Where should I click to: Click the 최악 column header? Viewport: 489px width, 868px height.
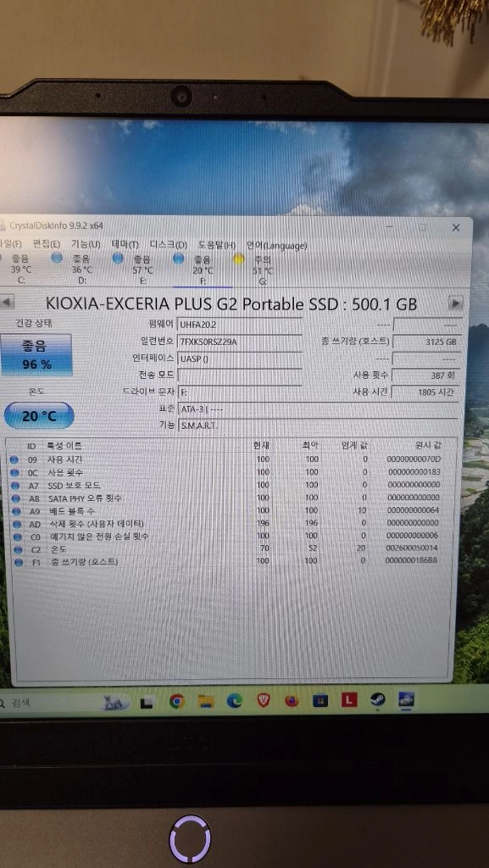coord(310,445)
